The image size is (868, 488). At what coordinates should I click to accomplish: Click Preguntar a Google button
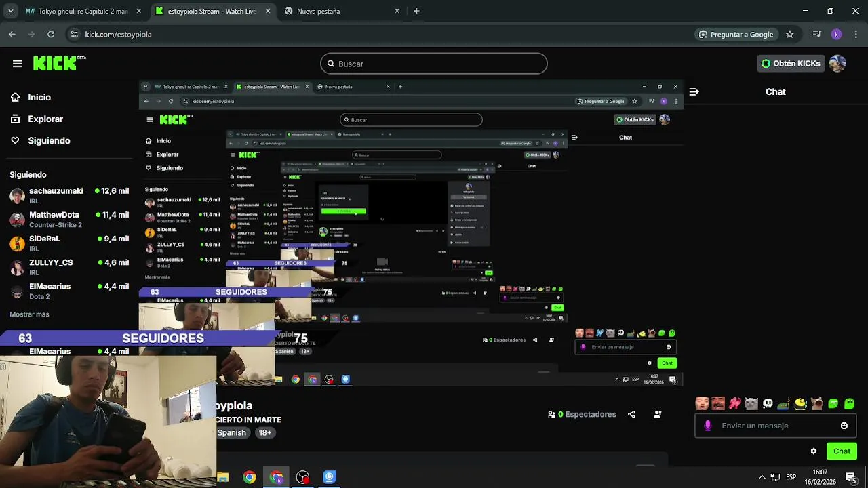[x=736, y=34]
